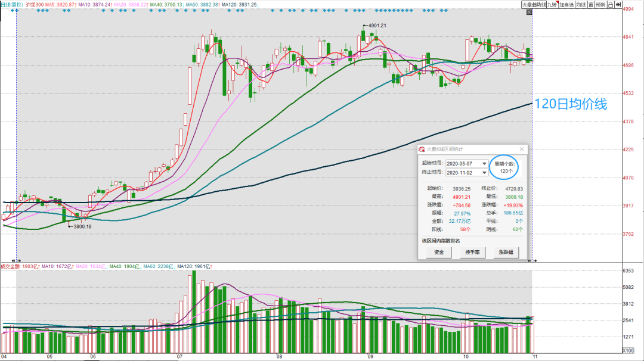This screenshot has width=644, height=361.
Task: Click the MA10: 3874.24 indicator label
Action: pyautogui.click(x=95, y=5)
